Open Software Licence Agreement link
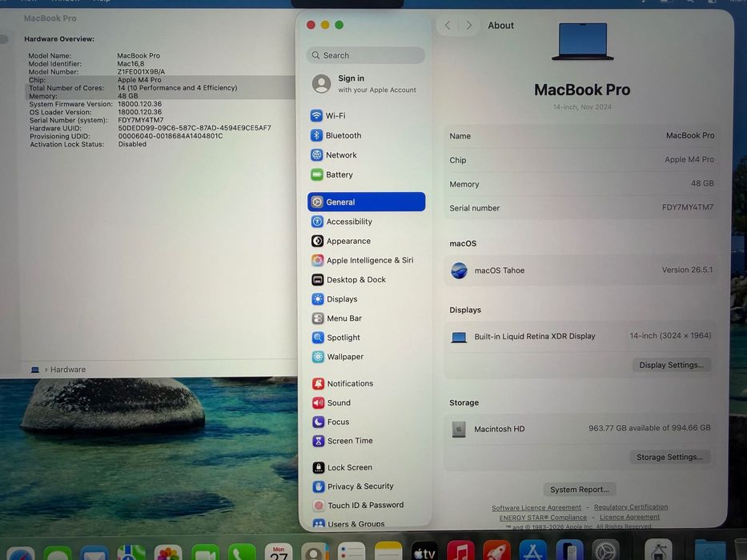Image resolution: width=747 pixels, height=560 pixels. pyautogui.click(x=536, y=508)
